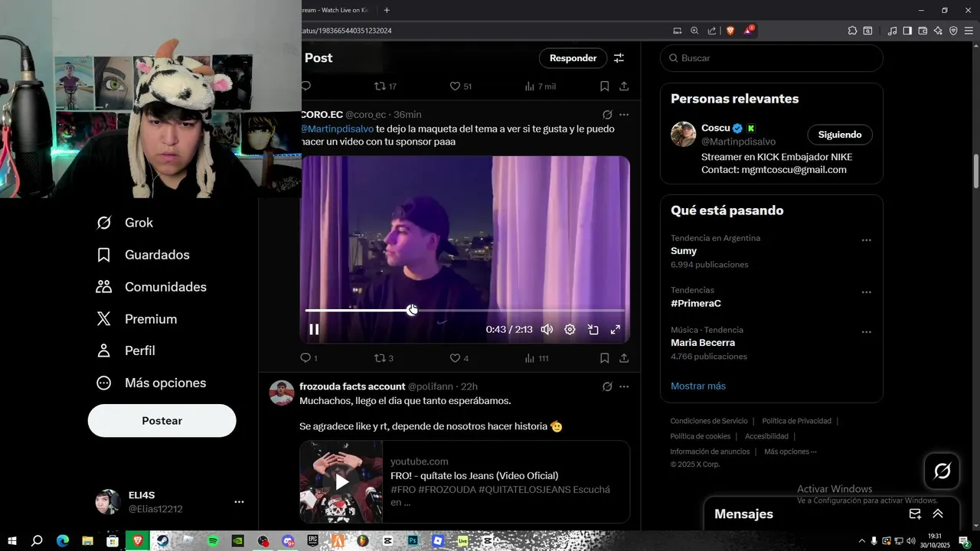
Task: Open Condiciones de Servicio link
Action: [709, 421]
